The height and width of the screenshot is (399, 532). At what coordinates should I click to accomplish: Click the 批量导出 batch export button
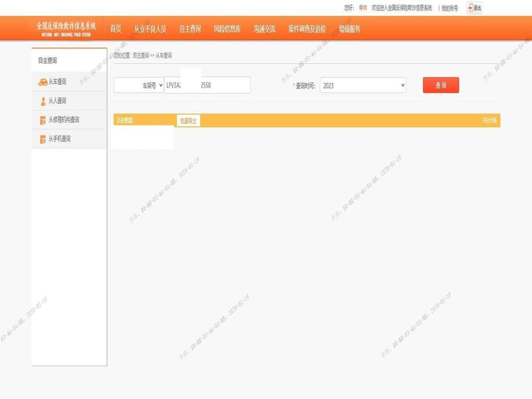pyautogui.click(x=188, y=120)
